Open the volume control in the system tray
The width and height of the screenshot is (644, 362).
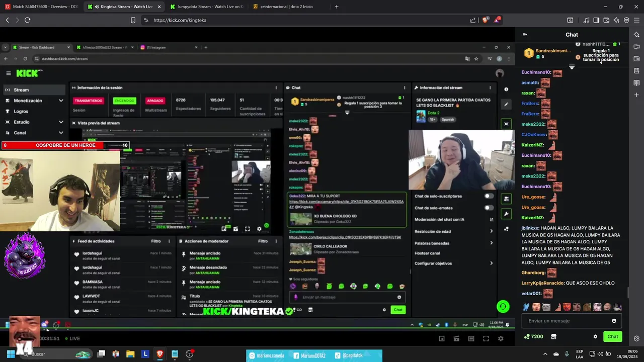601,354
